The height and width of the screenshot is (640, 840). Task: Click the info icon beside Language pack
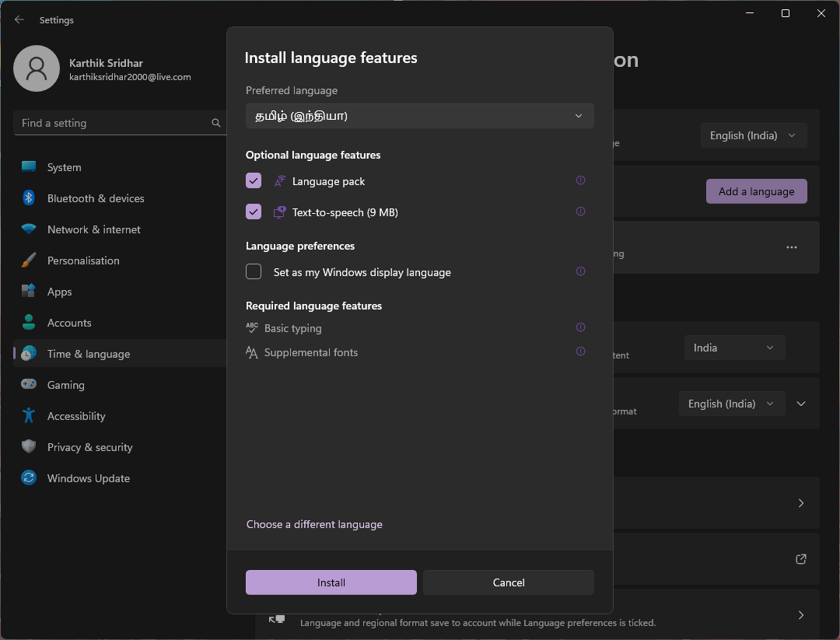580,180
